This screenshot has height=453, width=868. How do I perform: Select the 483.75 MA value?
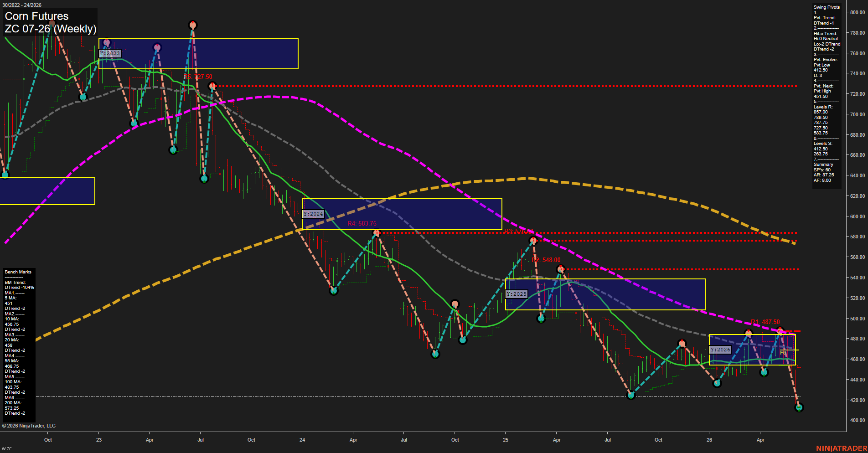[12, 387]
